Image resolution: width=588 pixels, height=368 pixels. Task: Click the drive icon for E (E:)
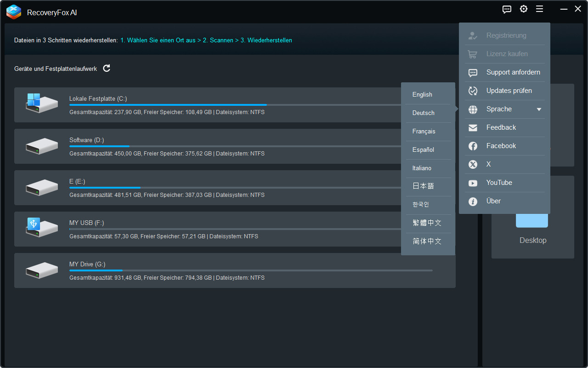[x=42, y=188]
